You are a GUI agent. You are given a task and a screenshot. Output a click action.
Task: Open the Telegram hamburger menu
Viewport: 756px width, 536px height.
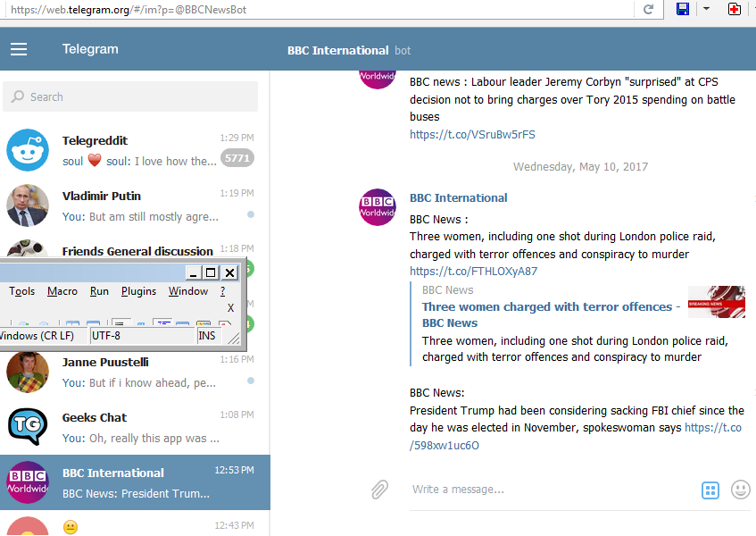tap(19, 49)
